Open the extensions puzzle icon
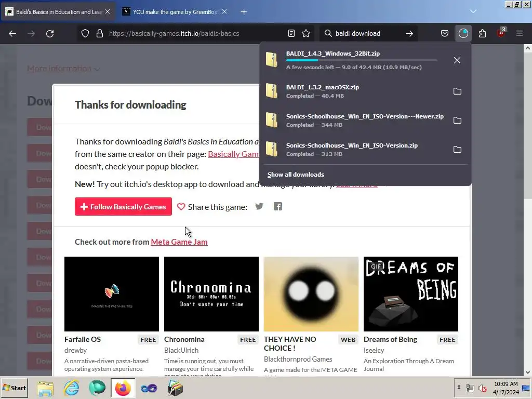 pos(482,34)
